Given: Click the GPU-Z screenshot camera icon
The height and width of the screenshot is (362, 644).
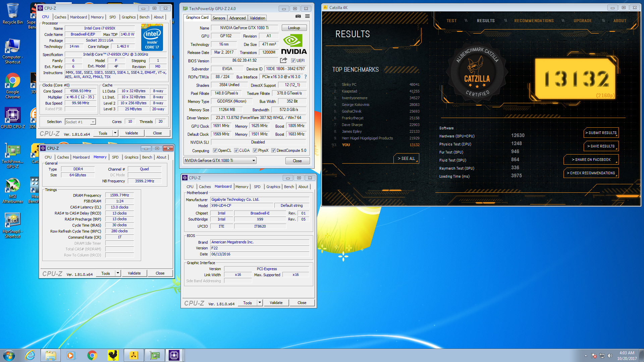Looking at the screenshot, I should point(298,16).
